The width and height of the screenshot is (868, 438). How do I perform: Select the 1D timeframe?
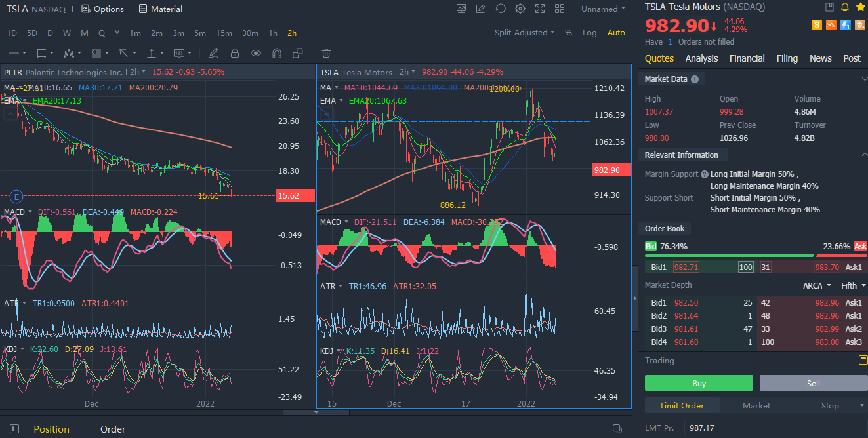12,33
